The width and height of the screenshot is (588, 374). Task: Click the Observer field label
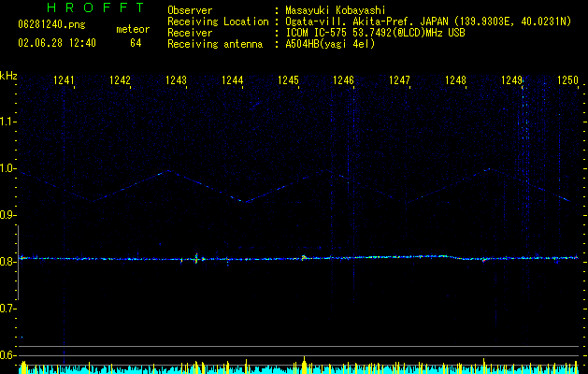pyautogui.click(x=190, y=11)
